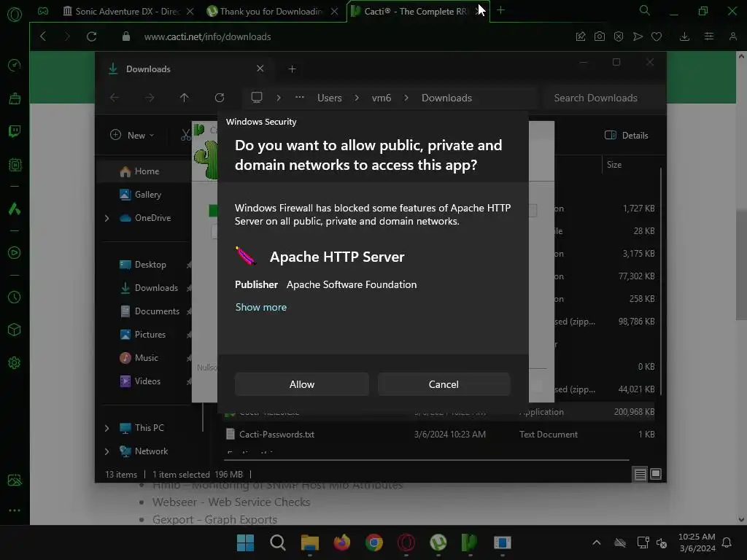747x560 pixels.
Task: Open sidebar more options dots
Action: (x=15, y=510)
